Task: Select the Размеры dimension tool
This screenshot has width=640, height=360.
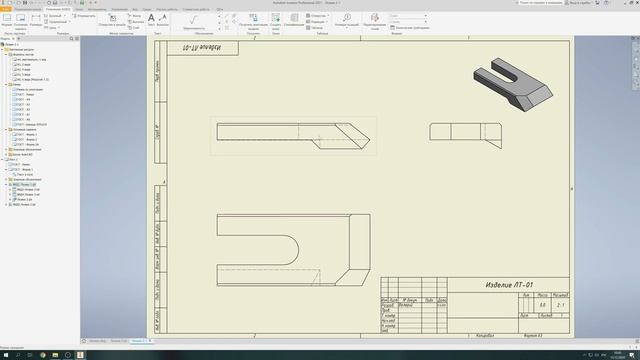Action: (x=36, y=20)
